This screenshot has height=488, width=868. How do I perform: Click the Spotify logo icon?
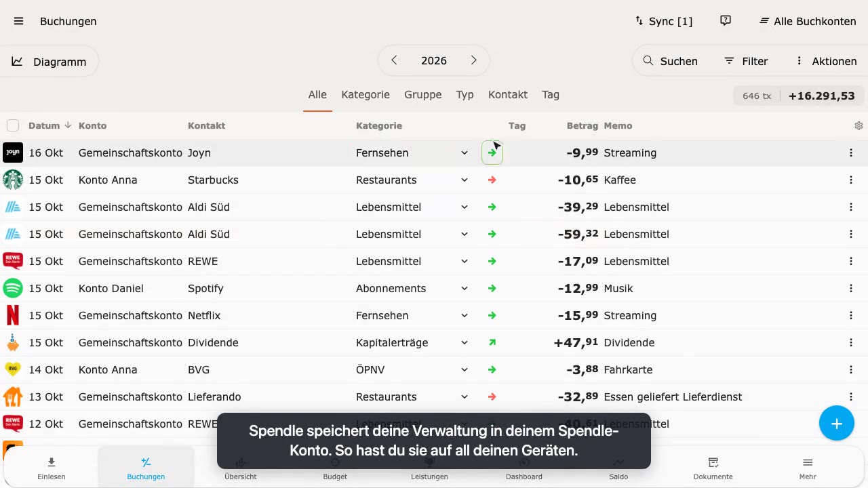(x=13, y=288)
